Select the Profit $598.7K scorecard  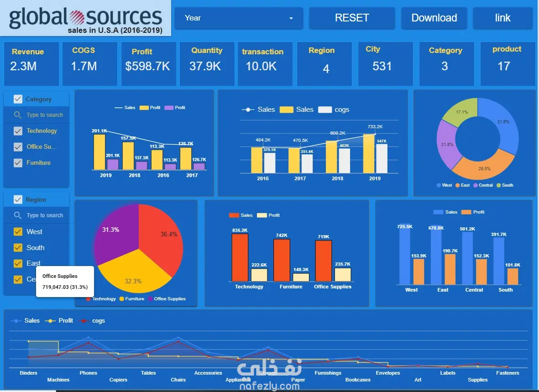click(x=148, y=63)
